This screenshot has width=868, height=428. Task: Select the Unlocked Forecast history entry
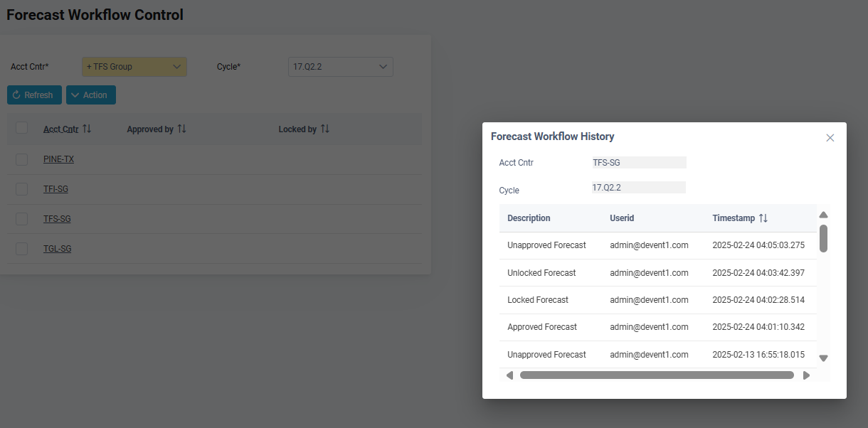click(541, 273)
